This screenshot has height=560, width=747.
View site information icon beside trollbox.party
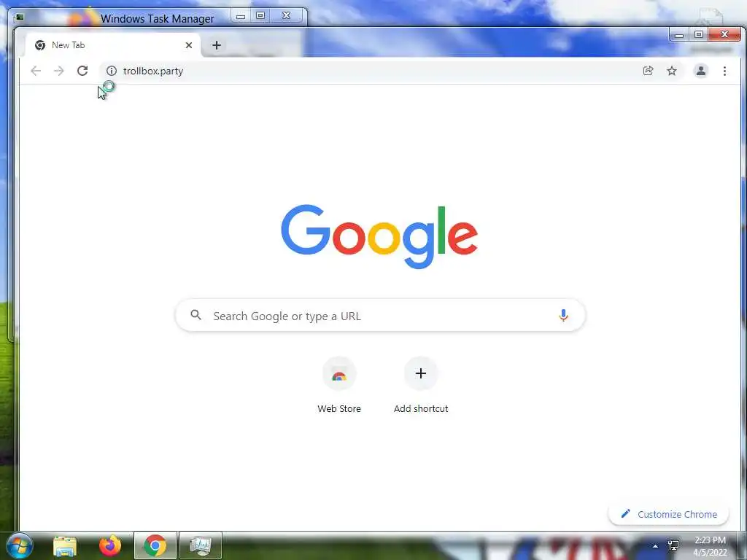(112, 71)
